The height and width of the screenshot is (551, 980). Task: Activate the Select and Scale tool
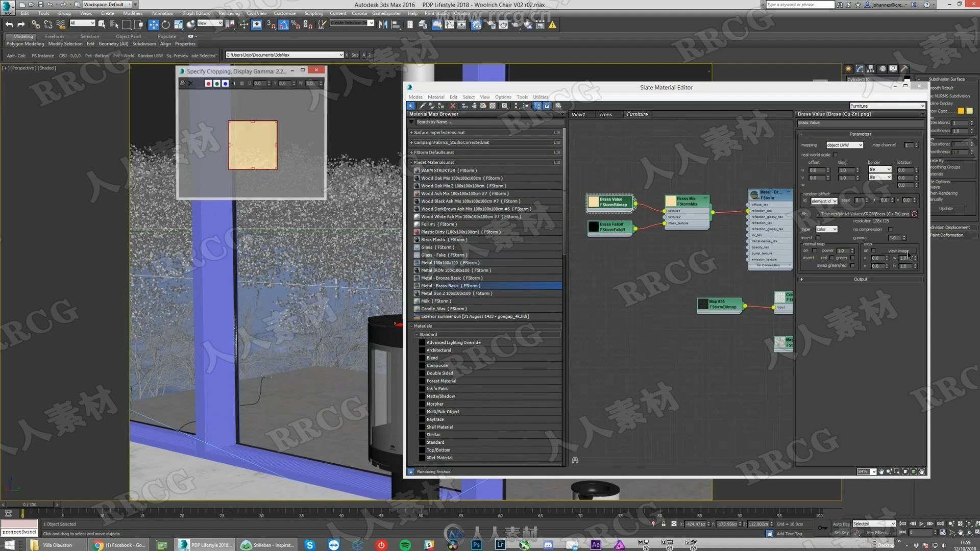[x=178, y=24]
